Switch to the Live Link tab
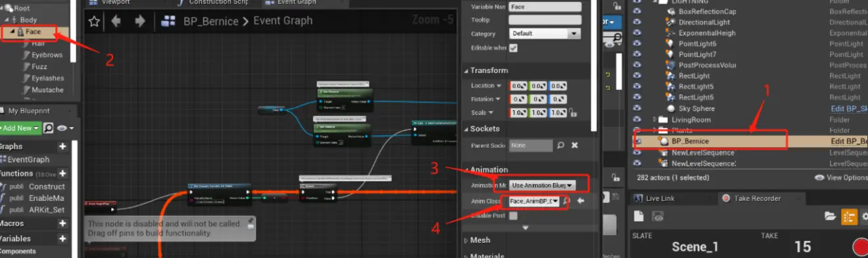The image size is (868, 258). (660, 198)
